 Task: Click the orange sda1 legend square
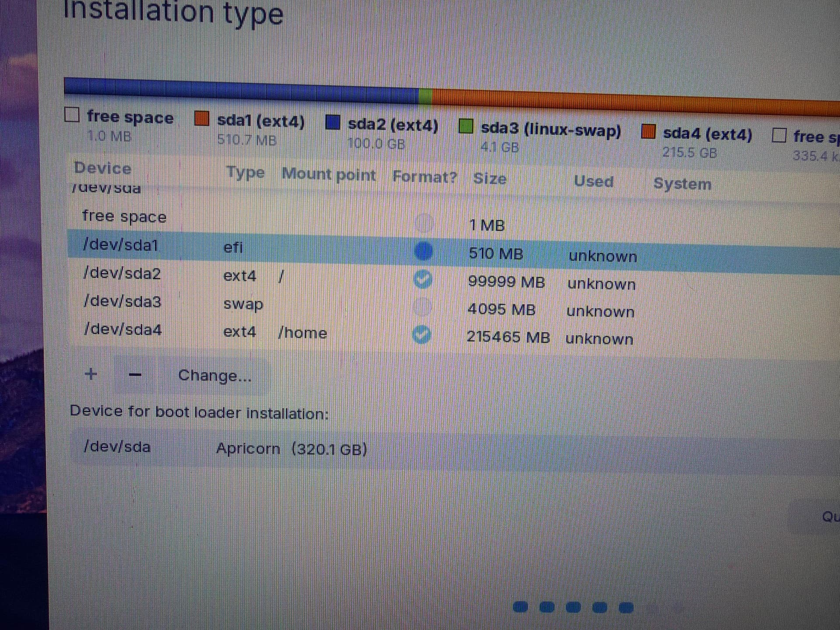[202, 119]
